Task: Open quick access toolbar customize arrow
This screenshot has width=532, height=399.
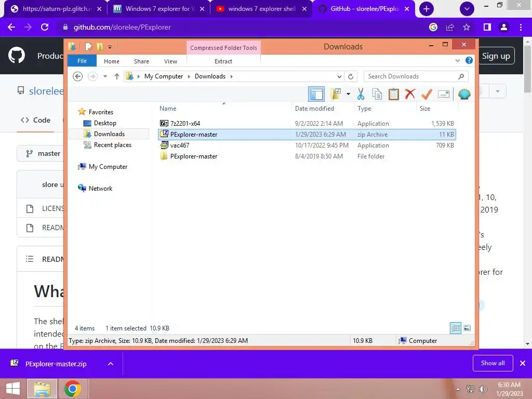Action: (110, 47)
